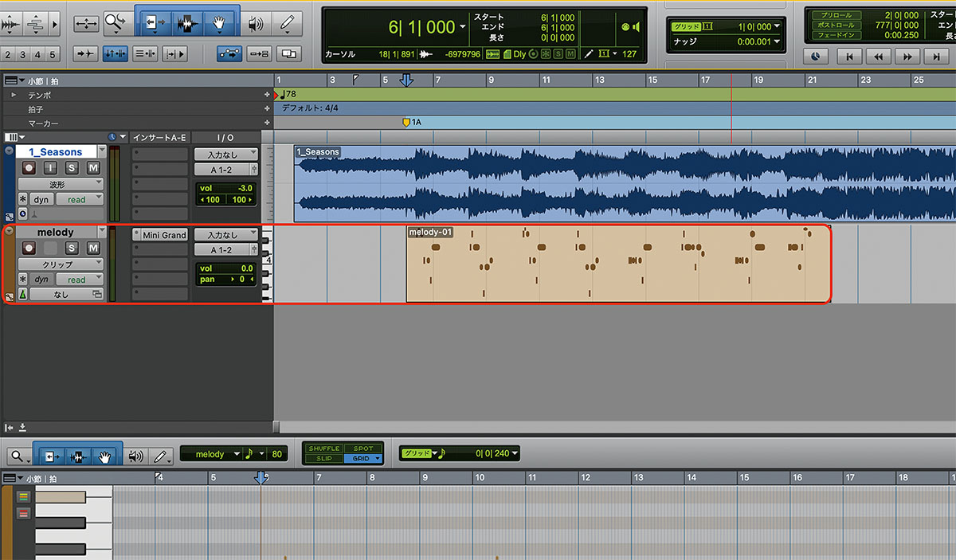This screenshot has width=956, height=560.
Task: Select SHUFFLE edit mode in MIDI editor
Action: pyautogui.click(x=324, y=448)
